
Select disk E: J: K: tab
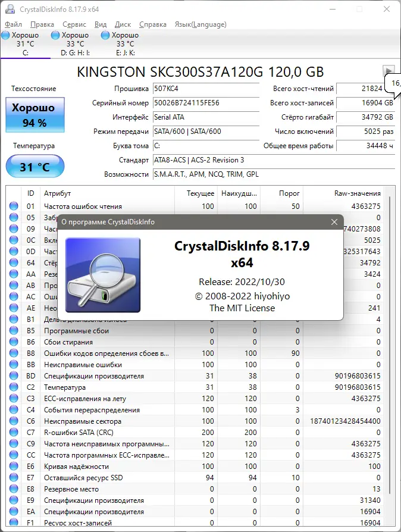(x=125, y=44)
